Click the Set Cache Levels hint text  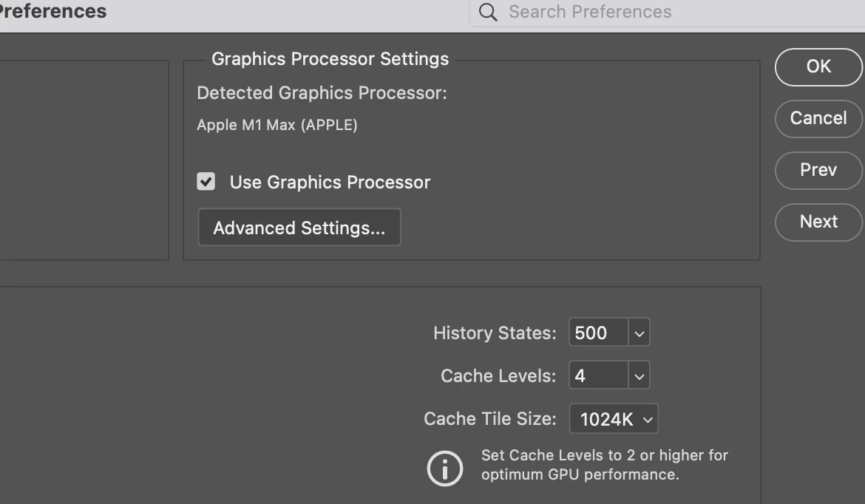(605, 465)
